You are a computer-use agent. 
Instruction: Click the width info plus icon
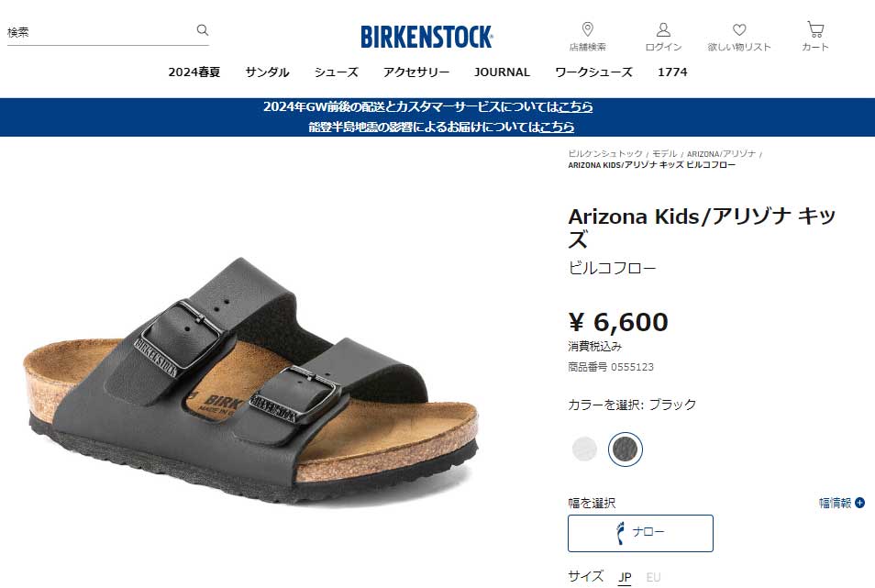tap(860, 503)
